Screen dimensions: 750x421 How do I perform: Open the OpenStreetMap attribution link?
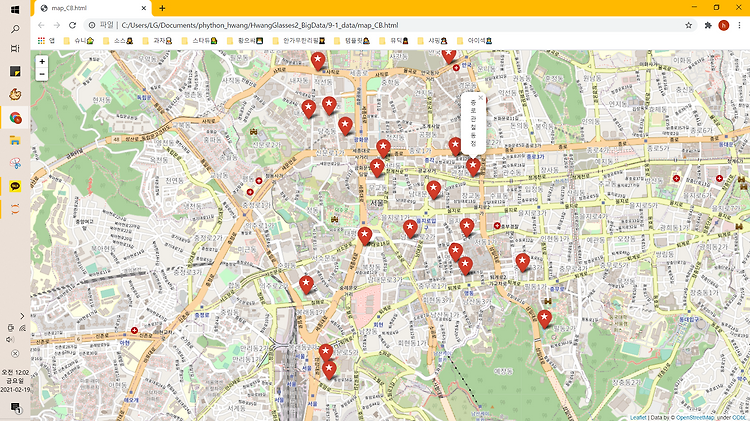click(695, 418)
